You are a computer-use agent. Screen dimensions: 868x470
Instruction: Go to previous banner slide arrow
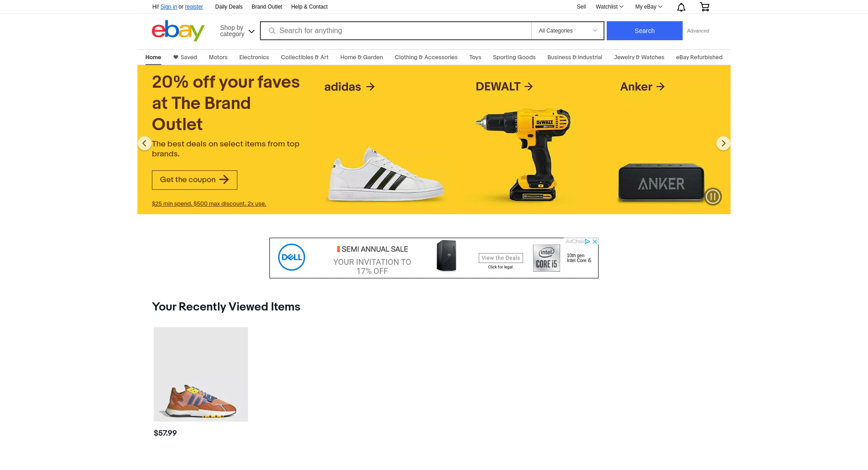[x=145, y=143]
